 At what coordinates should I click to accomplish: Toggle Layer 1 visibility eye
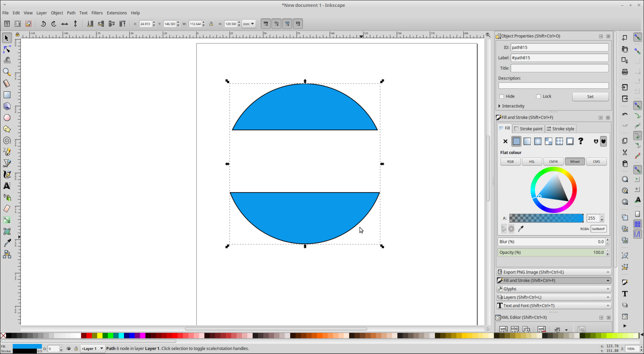69,349
